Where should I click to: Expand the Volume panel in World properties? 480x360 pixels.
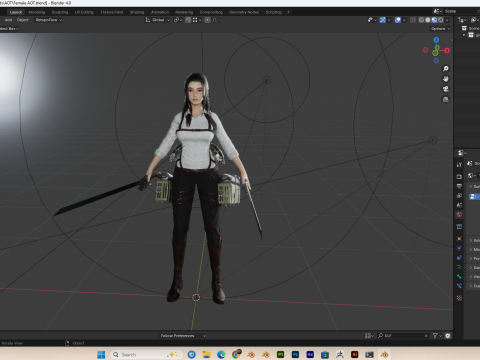pos(474,240)
